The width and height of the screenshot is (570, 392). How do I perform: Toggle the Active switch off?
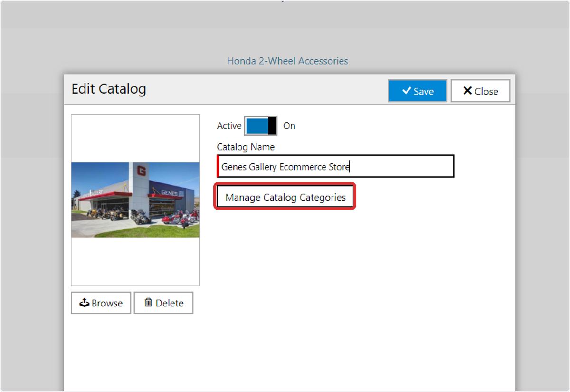tap(261, 126)
